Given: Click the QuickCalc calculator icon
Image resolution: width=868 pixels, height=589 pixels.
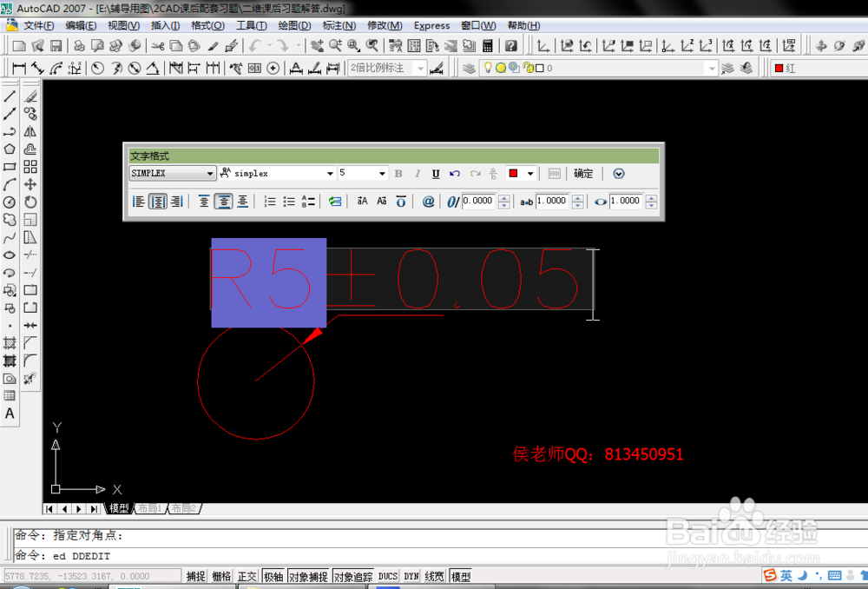Looking at the screenshot, I should point(488,46).
